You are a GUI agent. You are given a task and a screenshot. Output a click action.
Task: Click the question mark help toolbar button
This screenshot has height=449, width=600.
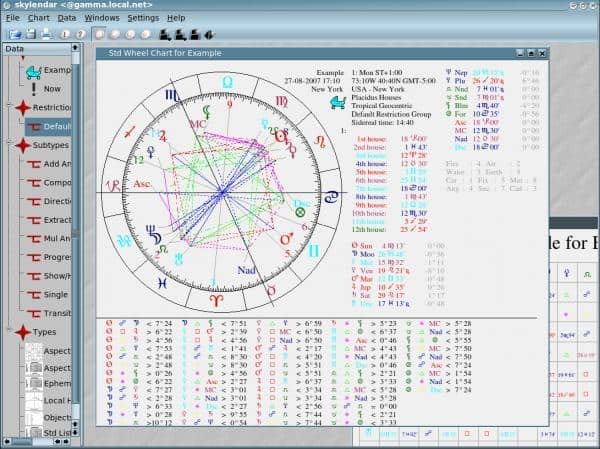pos(80,34)
